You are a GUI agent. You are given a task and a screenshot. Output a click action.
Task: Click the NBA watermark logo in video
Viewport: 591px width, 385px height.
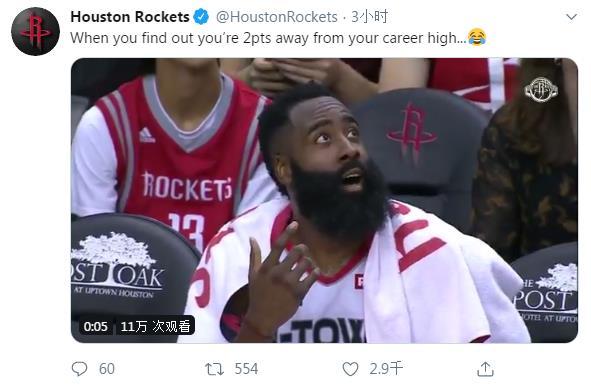coord(541,90)
